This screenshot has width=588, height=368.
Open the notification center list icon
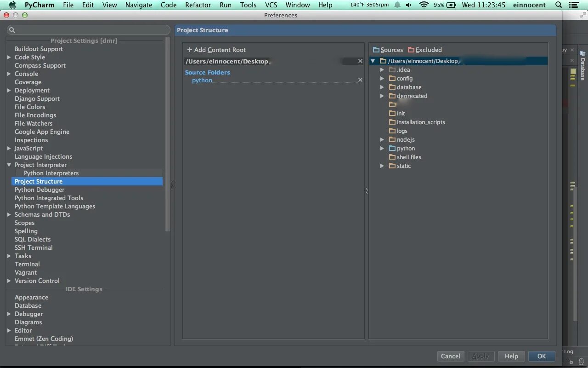point(574,5)
